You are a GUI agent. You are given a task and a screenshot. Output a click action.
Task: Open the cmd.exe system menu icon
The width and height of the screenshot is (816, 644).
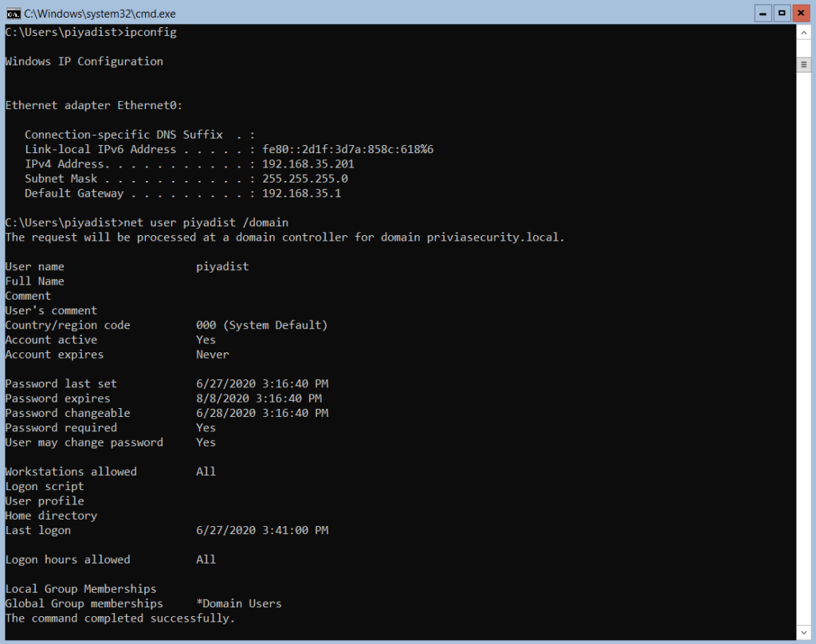[14, 13]
